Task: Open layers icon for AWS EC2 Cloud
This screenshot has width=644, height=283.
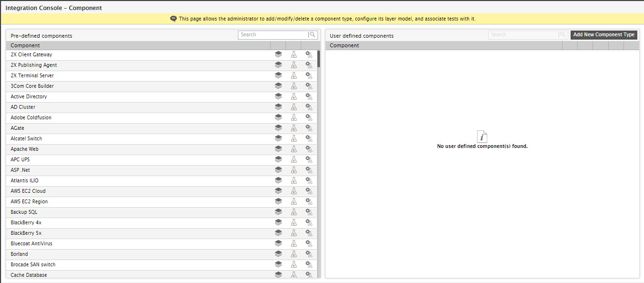Action: click(278, 191)
